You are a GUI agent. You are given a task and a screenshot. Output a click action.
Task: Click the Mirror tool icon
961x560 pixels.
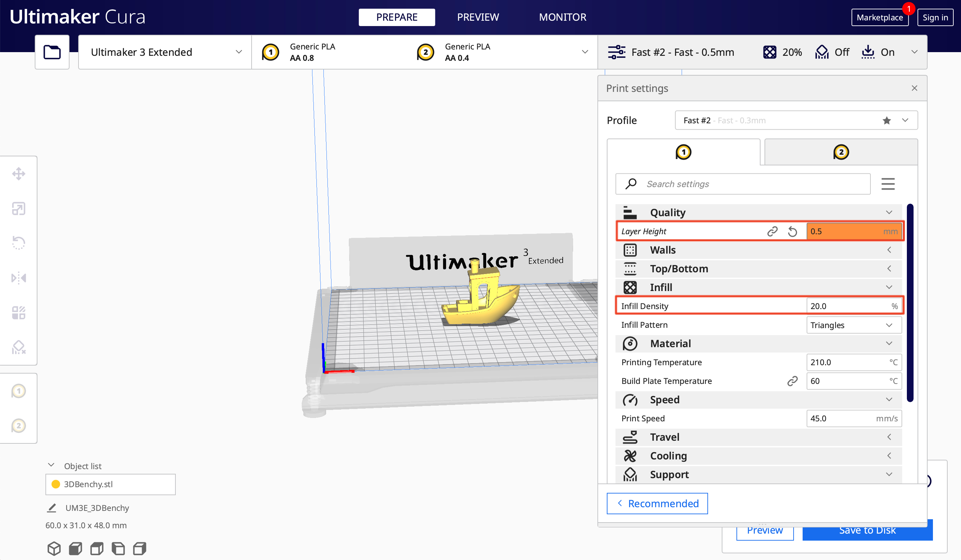click(18, 277)
